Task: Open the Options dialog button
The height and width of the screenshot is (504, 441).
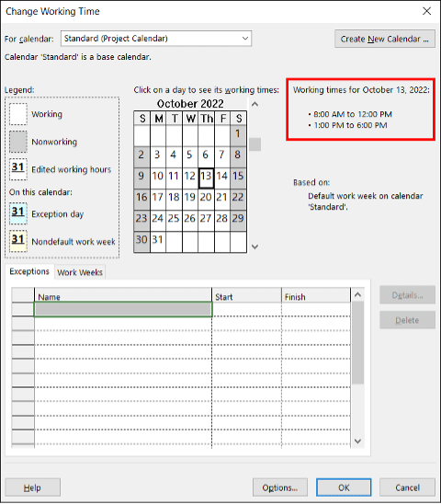Action: (280, 487)
